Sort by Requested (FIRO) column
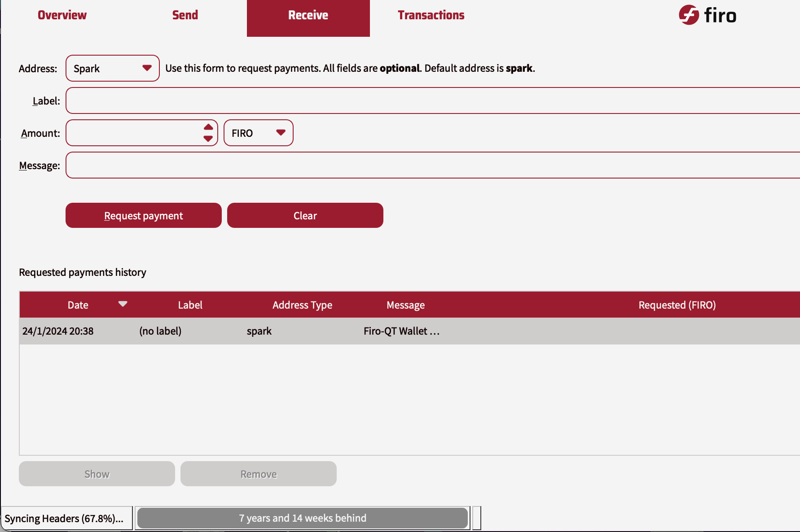 pos(677,305)
